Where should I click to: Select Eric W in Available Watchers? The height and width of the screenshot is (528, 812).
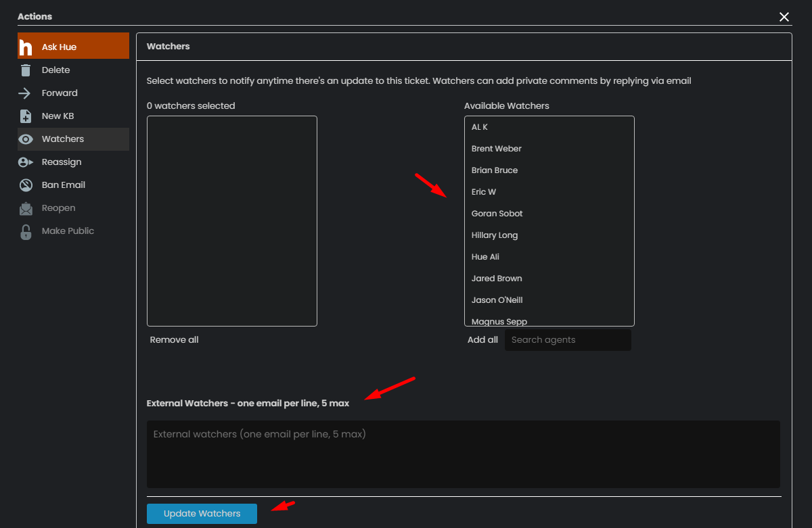coord(484,192)
